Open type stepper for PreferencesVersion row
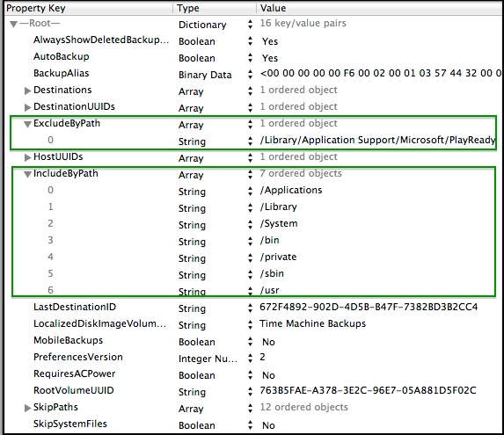Screen dimensions: 504x435 click(250, 359)
